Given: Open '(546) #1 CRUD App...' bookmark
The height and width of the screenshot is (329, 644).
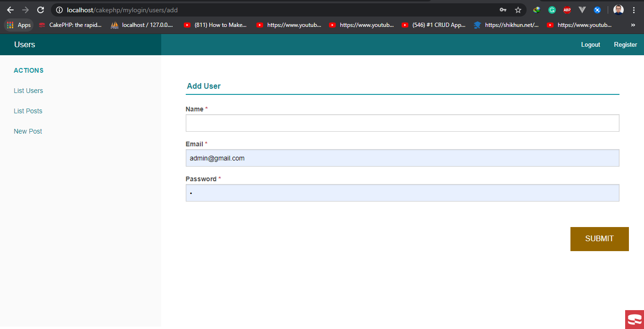Looking at the screenshot, I should pos(434,25).
